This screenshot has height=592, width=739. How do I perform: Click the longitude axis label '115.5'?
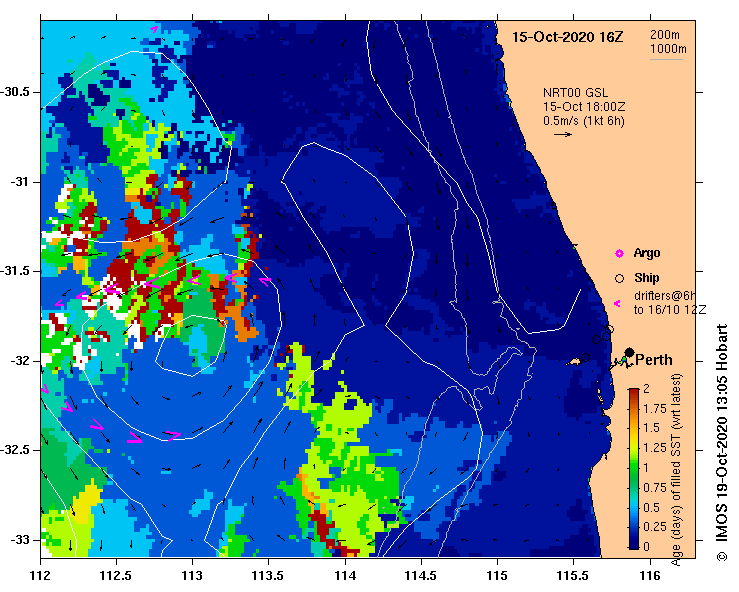pos(574,576)
